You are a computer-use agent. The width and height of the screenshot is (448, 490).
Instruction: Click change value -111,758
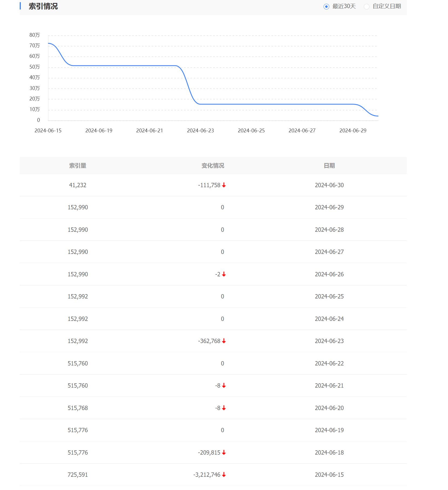click(x=209, y=185)
